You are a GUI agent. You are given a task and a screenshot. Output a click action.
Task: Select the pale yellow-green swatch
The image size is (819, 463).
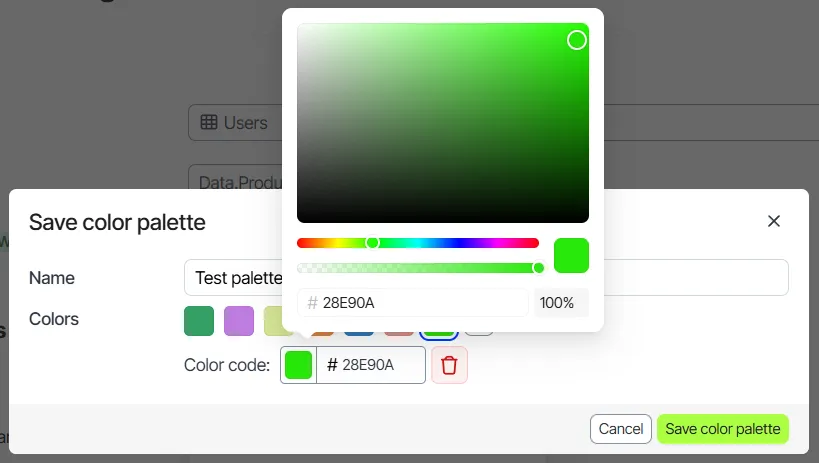(278, 321)
